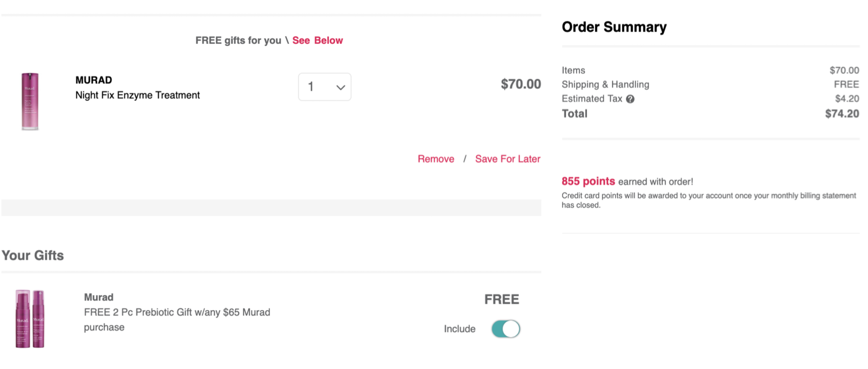The width and height of the screenshot is (868, 369).
Task: Open Night Fix Enzyme Treatment product title
Action: (x=138, y=95)
